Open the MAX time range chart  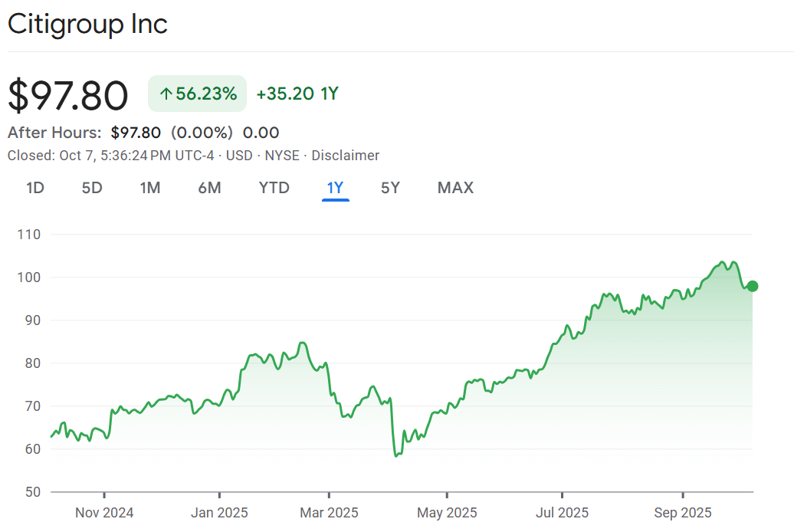(455, 188)
